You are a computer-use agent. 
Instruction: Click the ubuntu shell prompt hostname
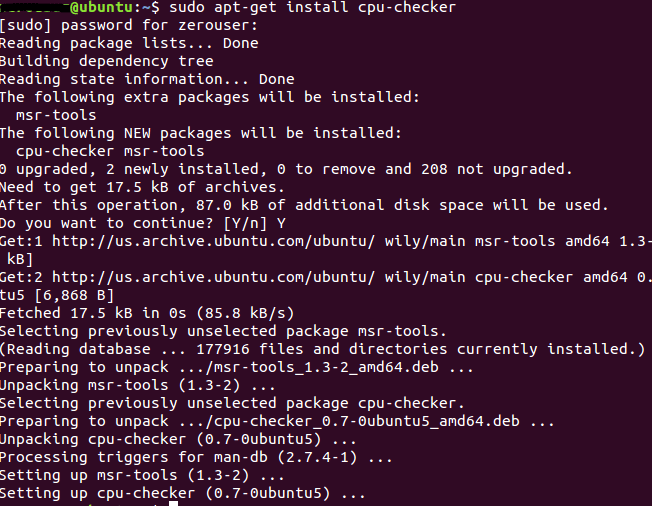(x=100, y=7)
